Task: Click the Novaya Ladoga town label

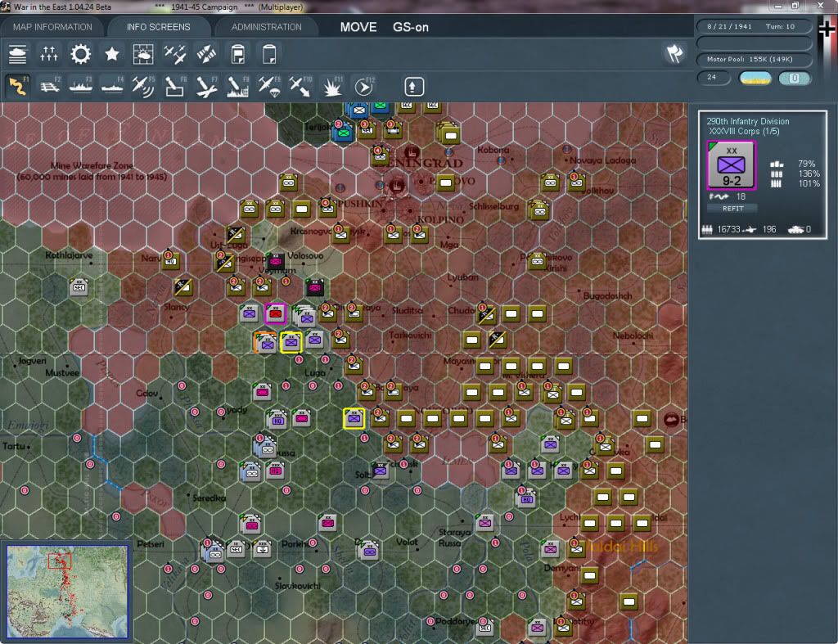Action: [602, 160]
